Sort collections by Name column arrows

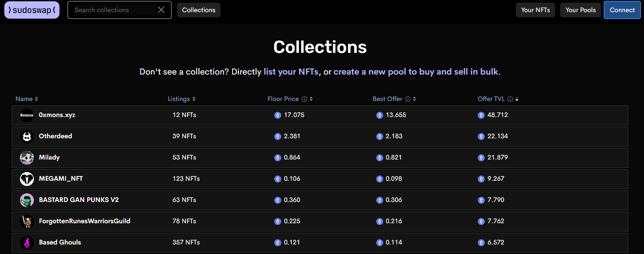[36, 99]
